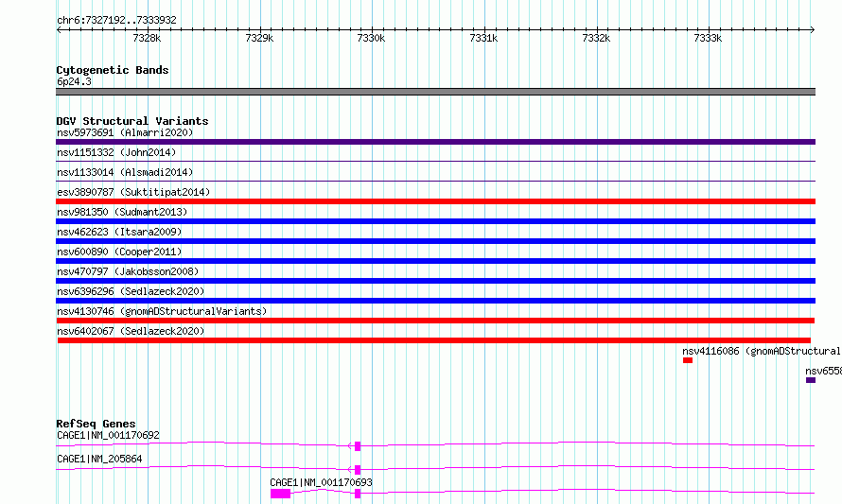Screen dimensions: 842x504
Task: Select the nsv470797 (Jakobsson2008) label
Action: tap(128, 271)
